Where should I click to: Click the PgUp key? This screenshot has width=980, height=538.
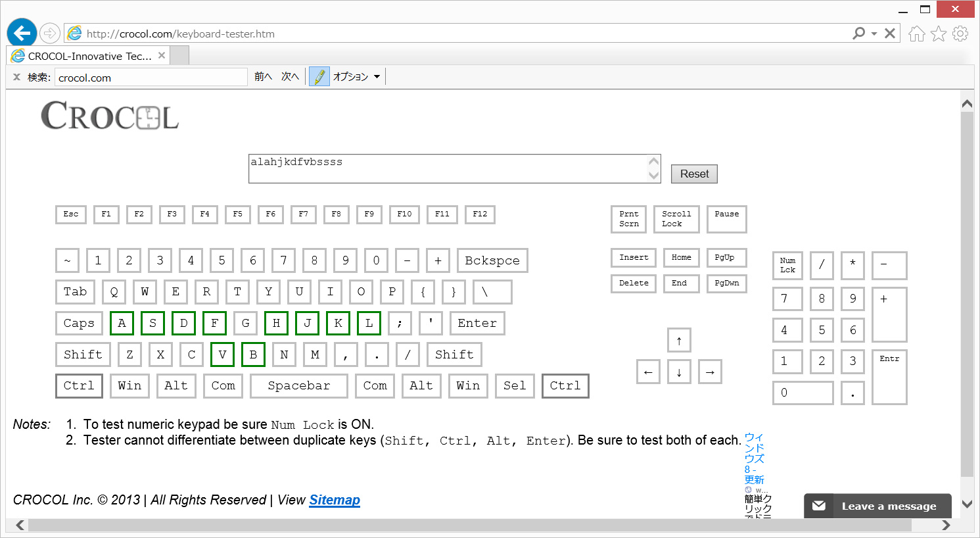(727, 258)
